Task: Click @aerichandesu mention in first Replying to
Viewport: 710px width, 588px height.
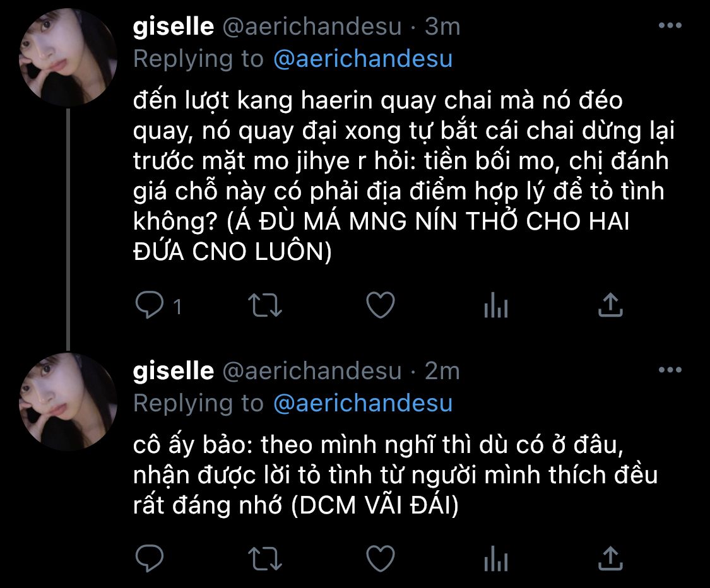Action: click(x=363, y=59)
